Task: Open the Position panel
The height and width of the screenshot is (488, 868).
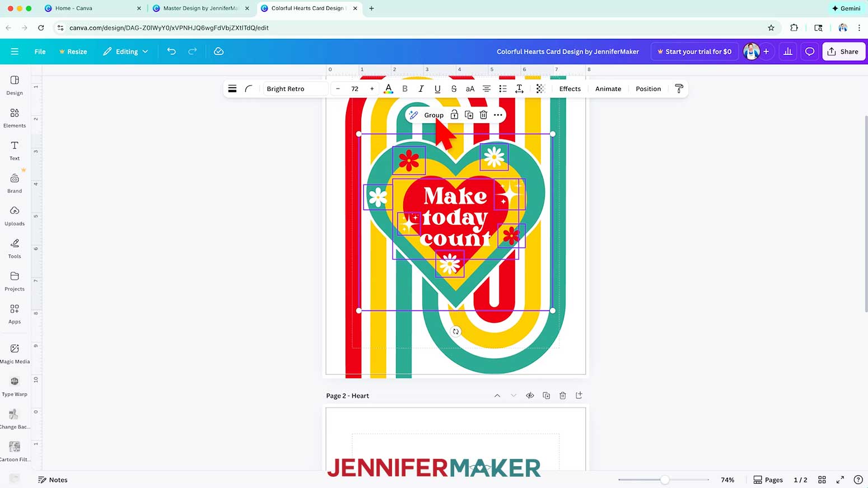Action: [648, 88]
